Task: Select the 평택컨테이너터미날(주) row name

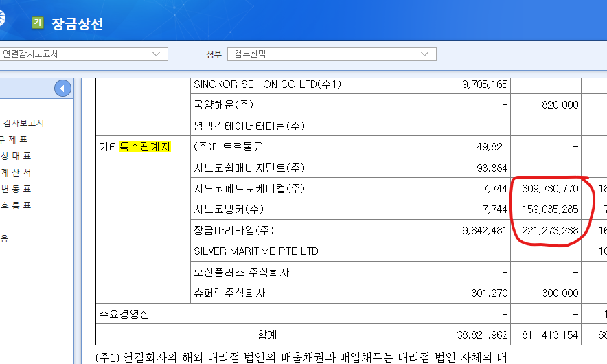Action: [249, 126]
